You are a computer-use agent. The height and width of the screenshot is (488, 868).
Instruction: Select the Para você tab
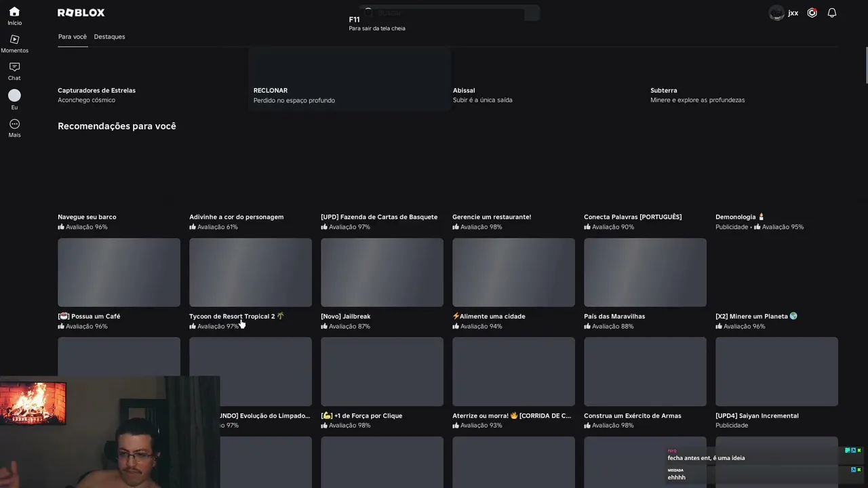(73, 37)
